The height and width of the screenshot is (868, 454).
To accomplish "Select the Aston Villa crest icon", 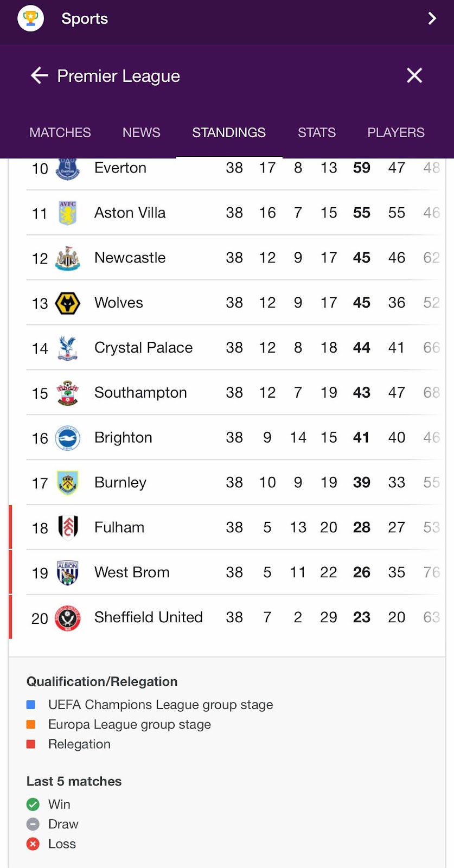I will pyautogui.click(x=68, y=213).
